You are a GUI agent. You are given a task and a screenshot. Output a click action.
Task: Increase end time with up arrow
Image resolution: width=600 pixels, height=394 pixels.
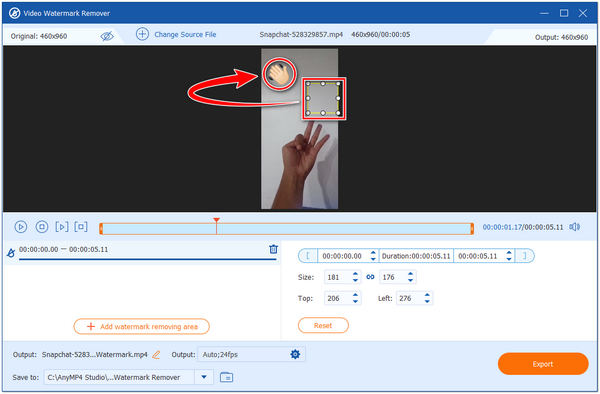[509, 253]
